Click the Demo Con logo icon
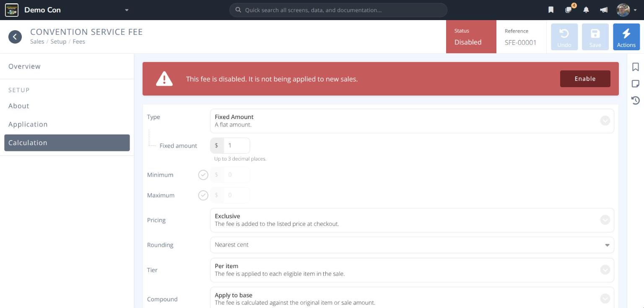The width and height of the screenshot is (644, 308). pos(12,10)
